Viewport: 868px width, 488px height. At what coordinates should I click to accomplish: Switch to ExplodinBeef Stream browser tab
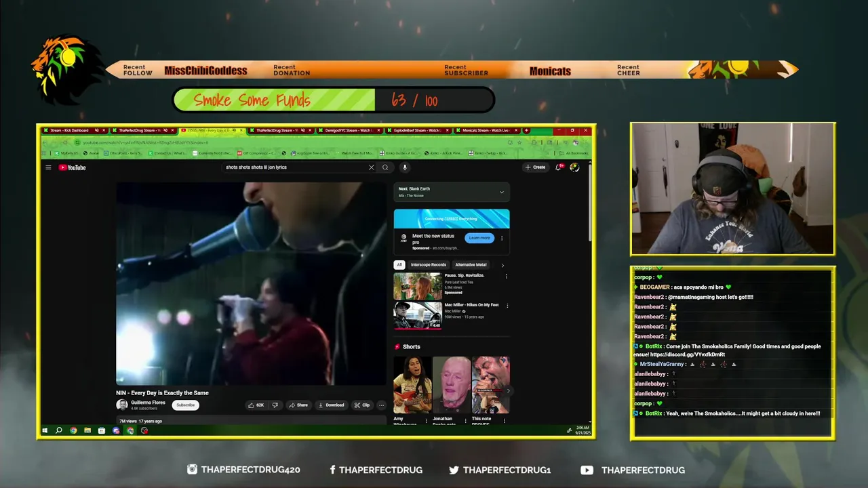coord(418,130)
